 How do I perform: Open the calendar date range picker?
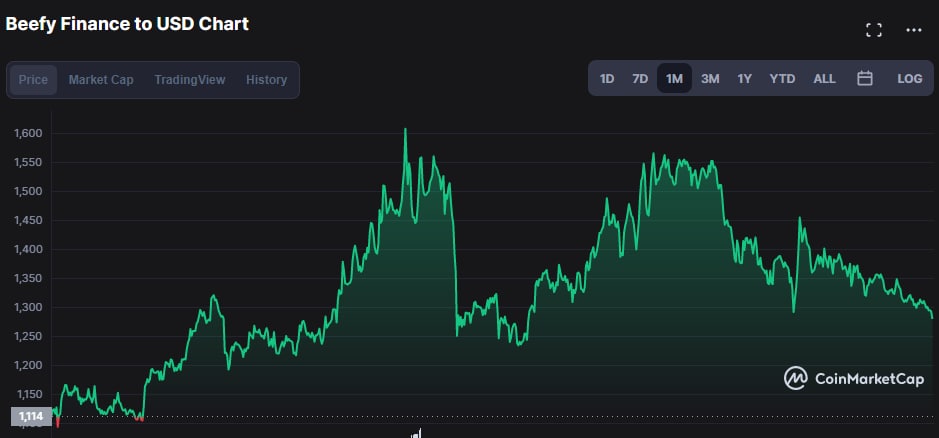(865, 78)
